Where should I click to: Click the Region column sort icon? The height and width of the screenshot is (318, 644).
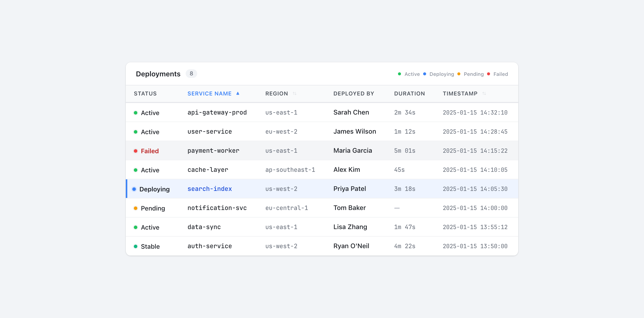tap(295, 93)
